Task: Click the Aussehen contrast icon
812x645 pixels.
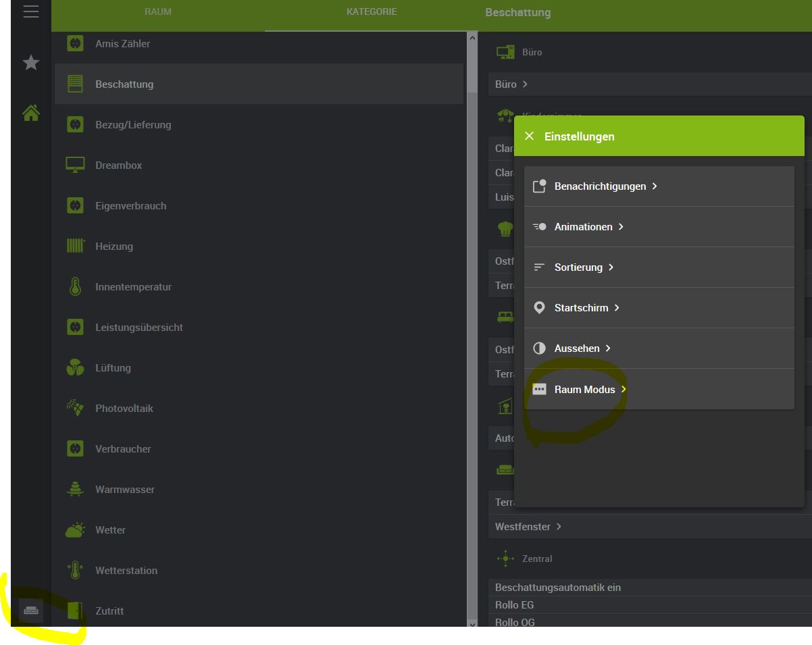Action: click(x=539, y=349)
